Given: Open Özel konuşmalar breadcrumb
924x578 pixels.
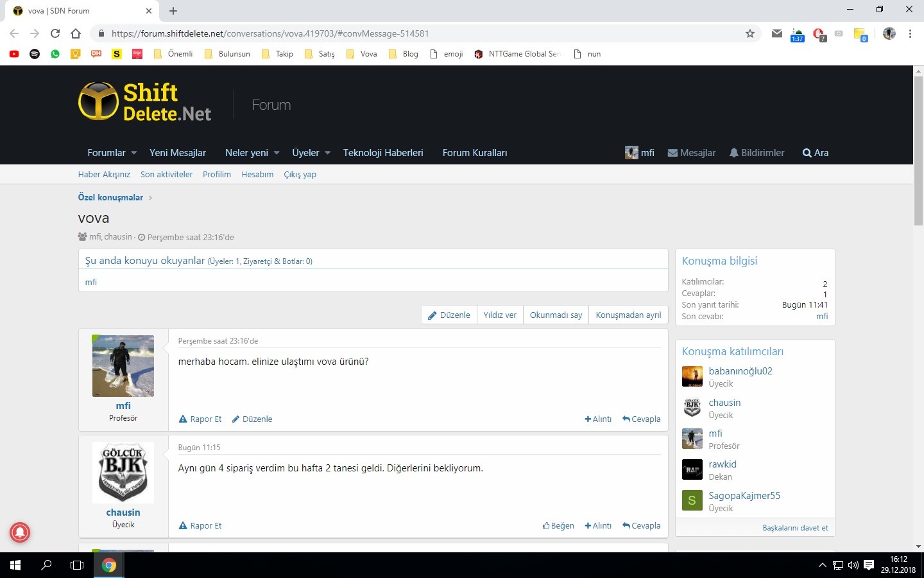Looking at the screenshot, I should [x=110, y=197].
